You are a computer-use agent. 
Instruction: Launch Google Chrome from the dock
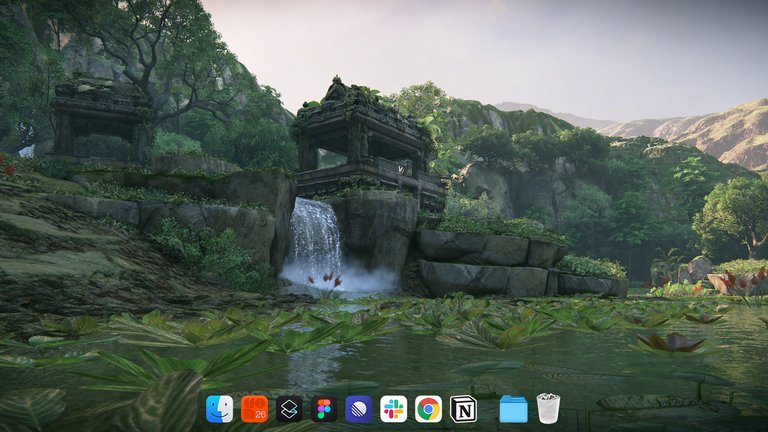(x=428, y=409)
